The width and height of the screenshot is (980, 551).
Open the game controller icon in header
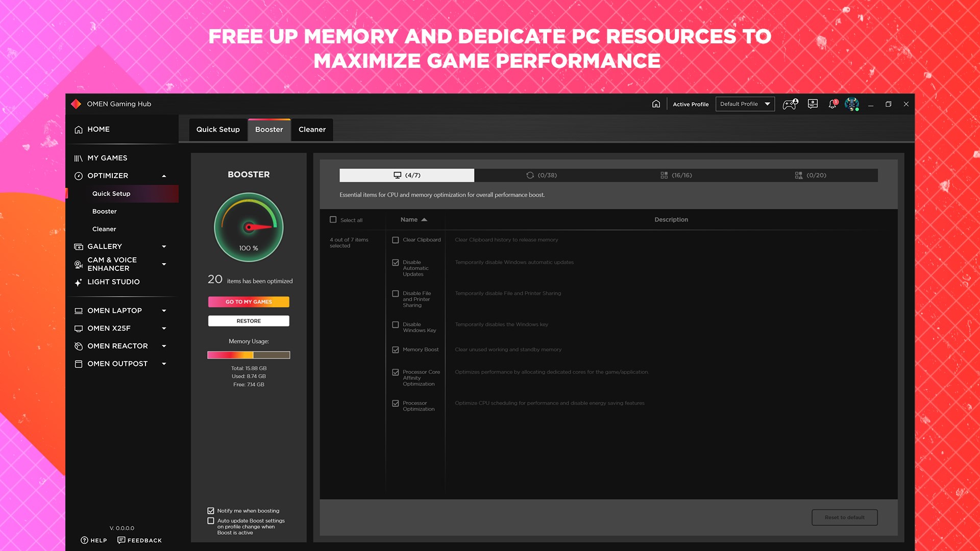click(790, 104)
